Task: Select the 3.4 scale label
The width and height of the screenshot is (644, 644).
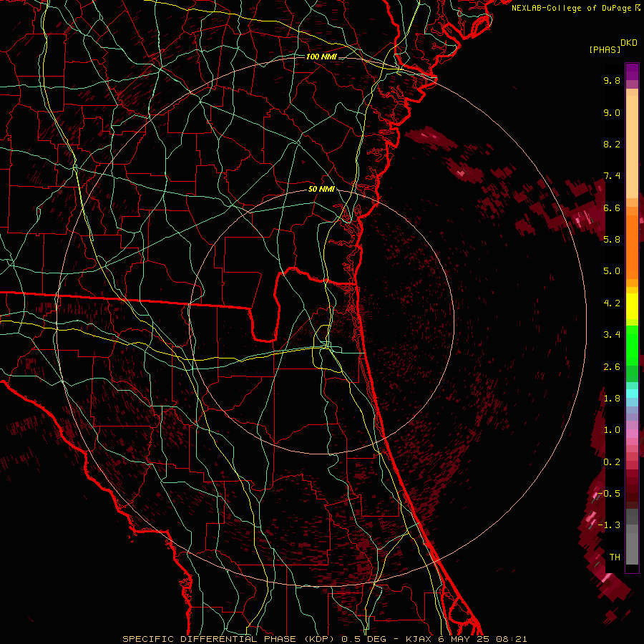Action: click(612, 335)
